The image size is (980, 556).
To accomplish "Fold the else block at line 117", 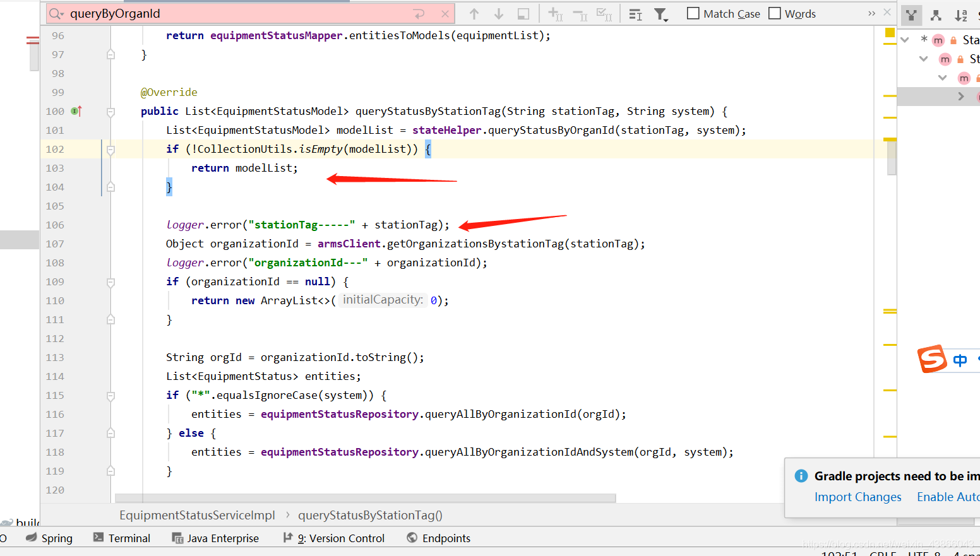I will 111,434.
